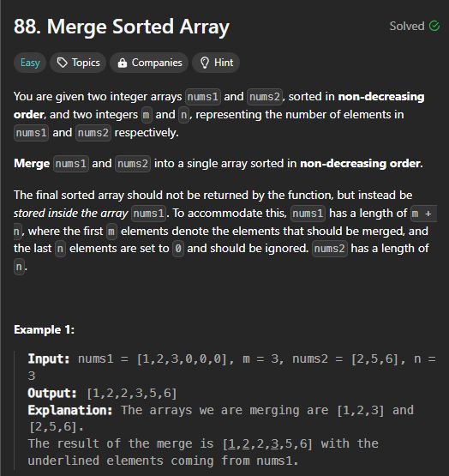
Task: Click the Input label in Example 1
Action: [x=49, y=359]
